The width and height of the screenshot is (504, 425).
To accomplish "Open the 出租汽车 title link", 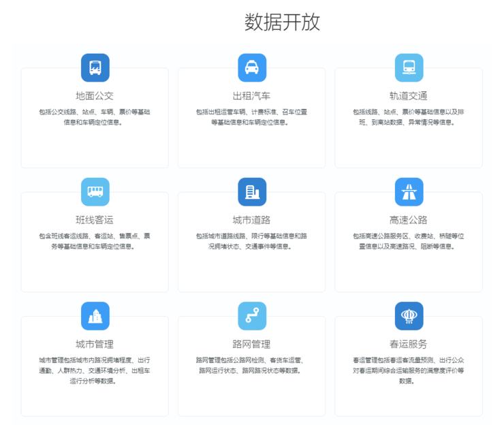I will point(252,95).
